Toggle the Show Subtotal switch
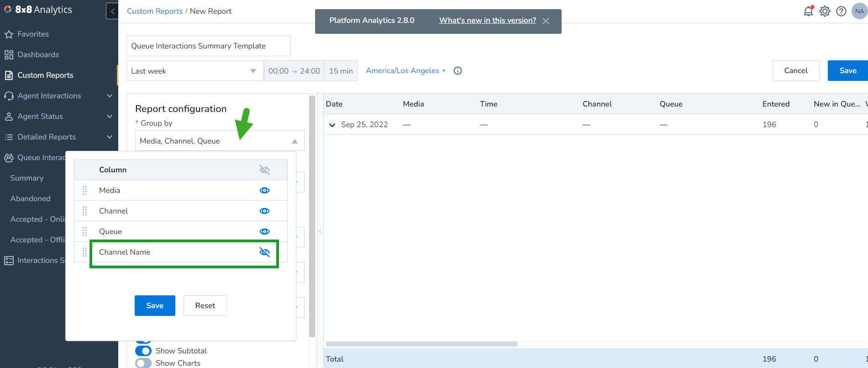Screen dimensions: 868x368 click(143, 351)
